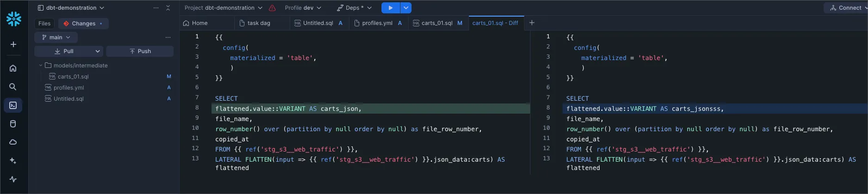Open the Profile dev dropdown
868x194 pixels.
click(303, 8)
